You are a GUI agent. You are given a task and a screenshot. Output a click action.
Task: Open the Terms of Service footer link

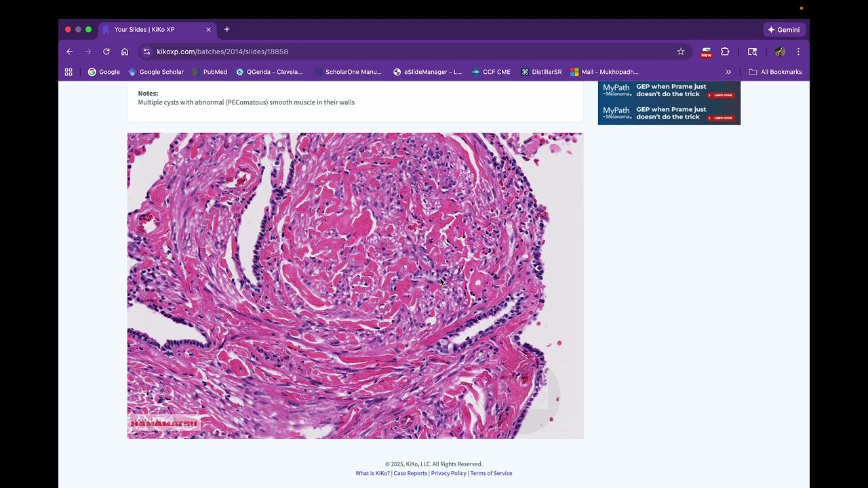point(491,473)
